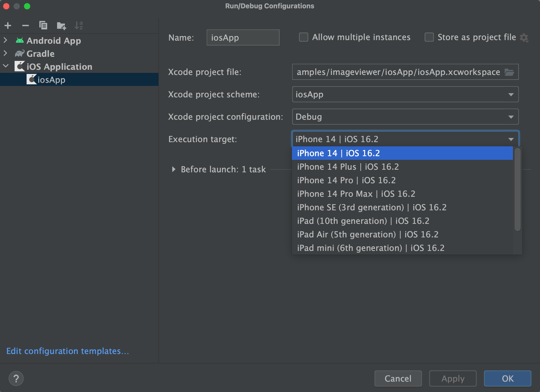Click the Sort Configurations alphabetically icon
Screen dimensions: 540x392
(x=78, y=26)
